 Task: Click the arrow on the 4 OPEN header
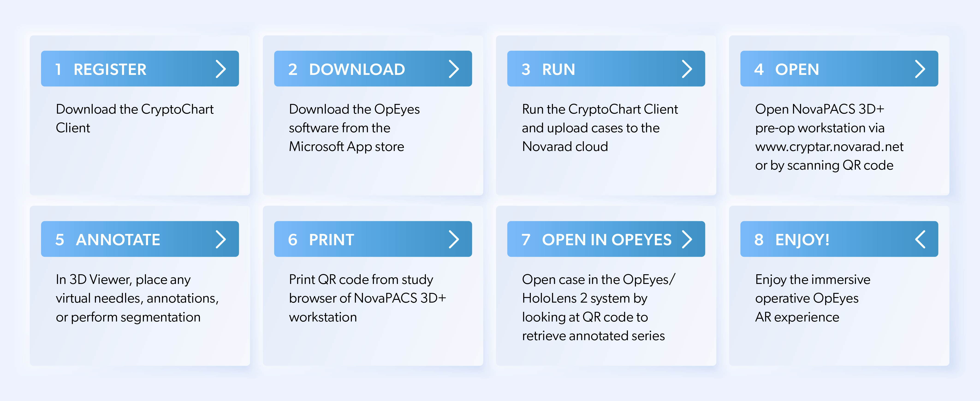pos(920,69)
